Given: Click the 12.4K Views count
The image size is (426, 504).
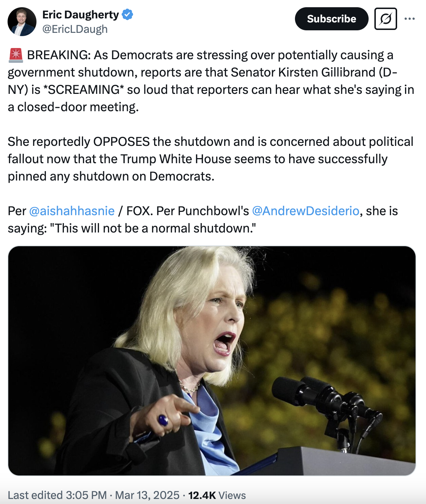Looking at the screenshot, I should (x=217, y=495).
